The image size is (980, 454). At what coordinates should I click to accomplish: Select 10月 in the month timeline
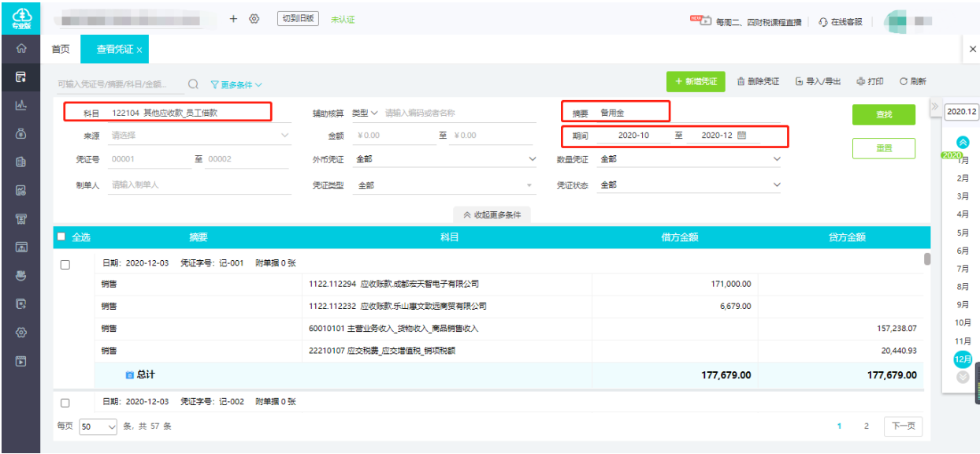(963, 322)
